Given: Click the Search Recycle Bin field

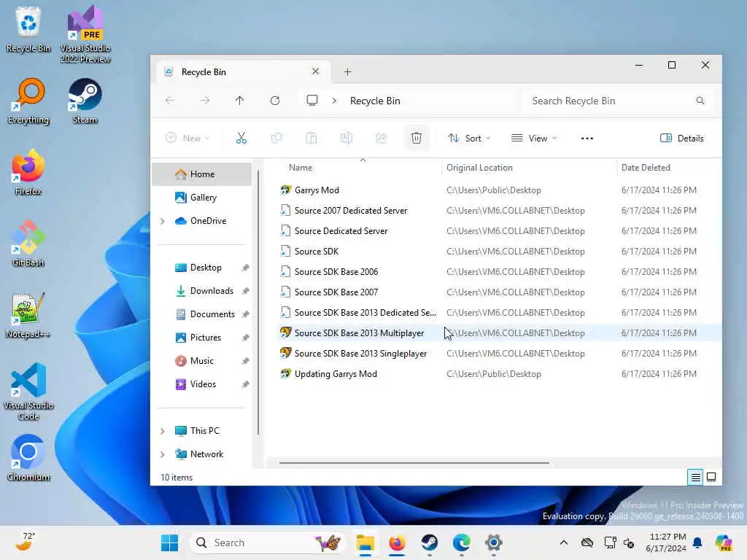Looking at the screenshot, I should coord(619,101).
